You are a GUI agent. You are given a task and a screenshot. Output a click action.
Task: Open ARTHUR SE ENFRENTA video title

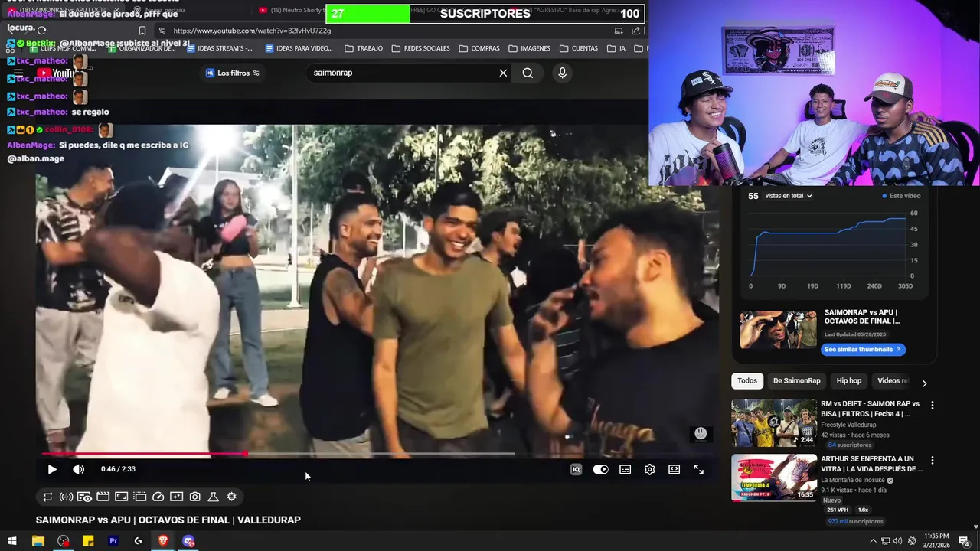871,464
